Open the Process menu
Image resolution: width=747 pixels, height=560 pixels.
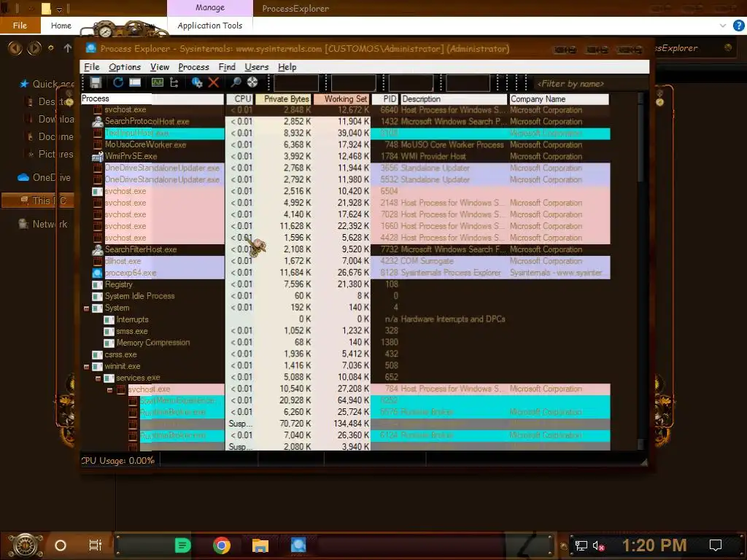pos(193,67)
